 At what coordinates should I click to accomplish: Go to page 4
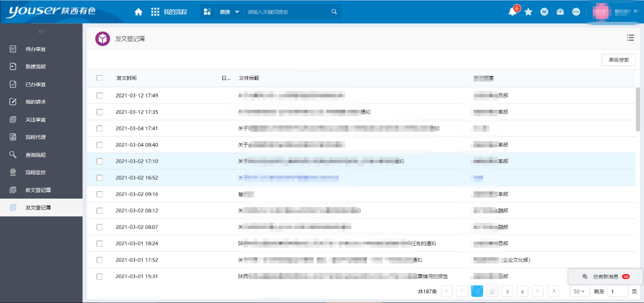[x=522, y=291]
